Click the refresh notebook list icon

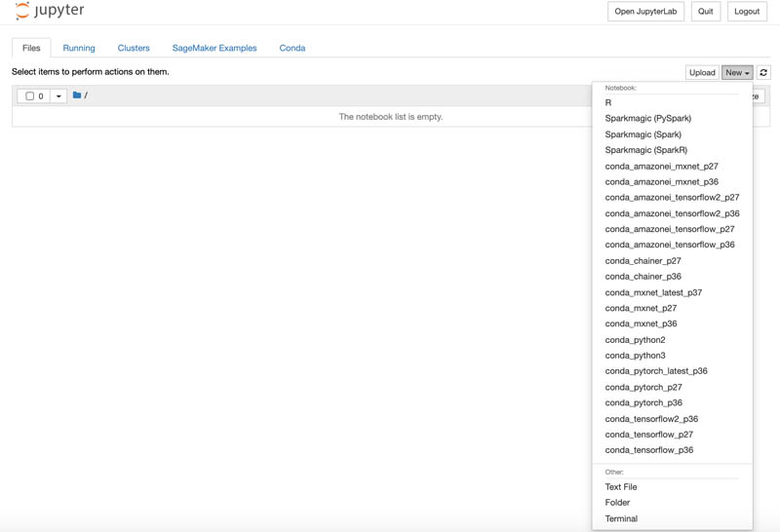(x=763, y=73)
